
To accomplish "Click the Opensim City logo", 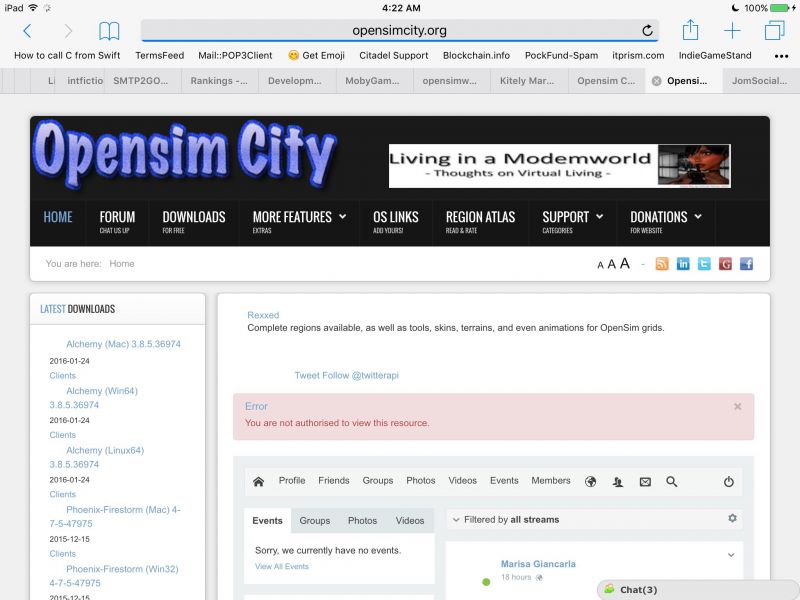I will 185,154.
